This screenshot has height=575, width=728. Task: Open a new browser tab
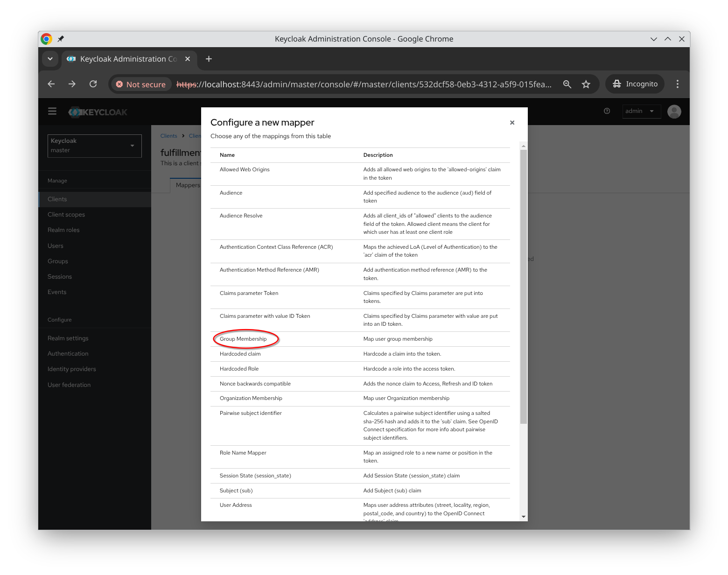pyautogui.click(x=209, y=59)
